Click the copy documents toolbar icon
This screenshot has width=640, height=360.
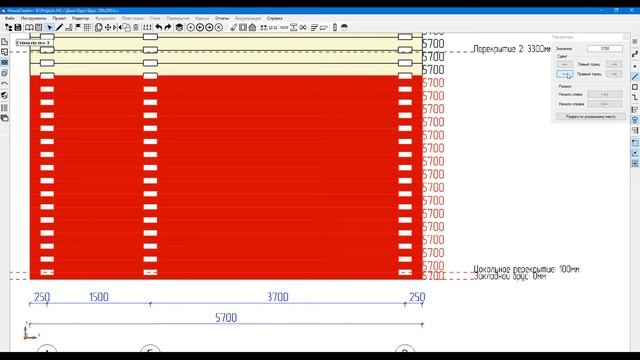(x=98, y=27)
